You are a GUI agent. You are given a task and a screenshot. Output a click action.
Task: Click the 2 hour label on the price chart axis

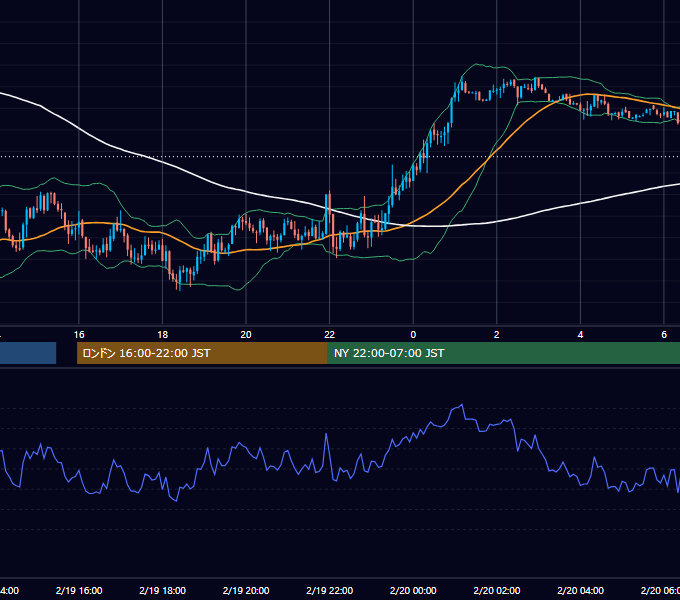click(497, 335)
